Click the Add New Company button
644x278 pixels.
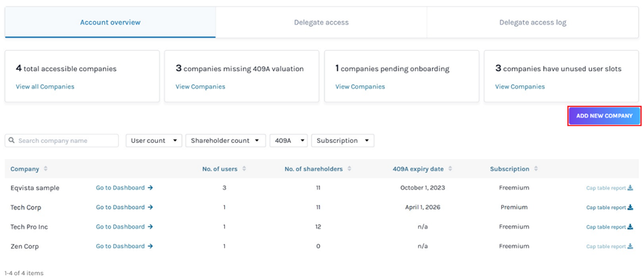point(604,116)
